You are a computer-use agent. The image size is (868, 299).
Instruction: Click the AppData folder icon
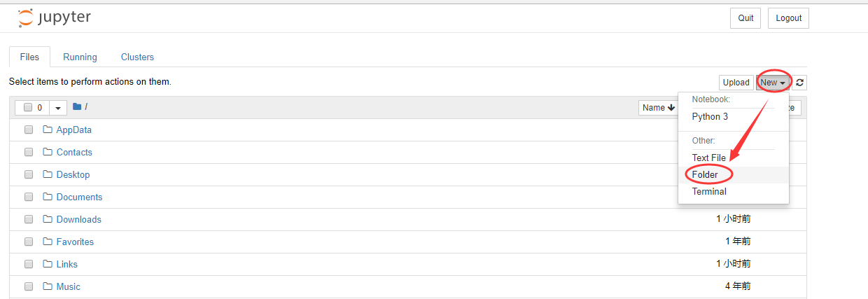pyautogui.click(x=48, y=130)
